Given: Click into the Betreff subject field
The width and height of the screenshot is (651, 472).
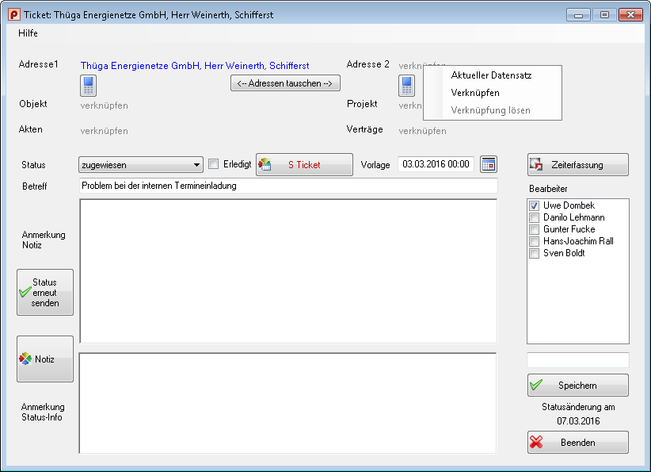Looking at the screenshot, I should coord(288,186).
